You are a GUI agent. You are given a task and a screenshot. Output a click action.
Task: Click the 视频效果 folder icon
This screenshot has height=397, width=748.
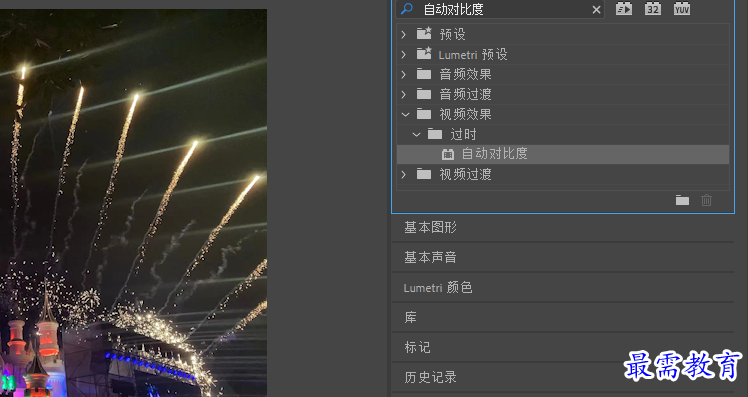[424, 114]
